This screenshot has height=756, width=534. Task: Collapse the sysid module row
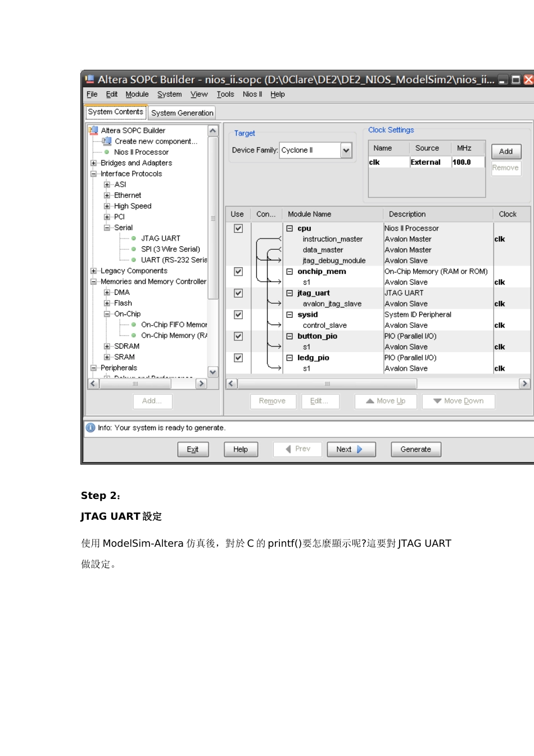pos(289,314)
